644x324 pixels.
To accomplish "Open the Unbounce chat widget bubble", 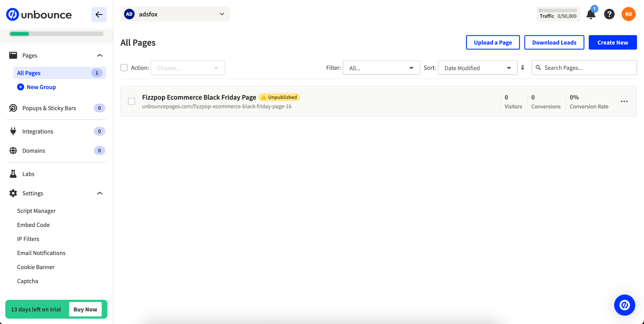I will coord(624,305).
